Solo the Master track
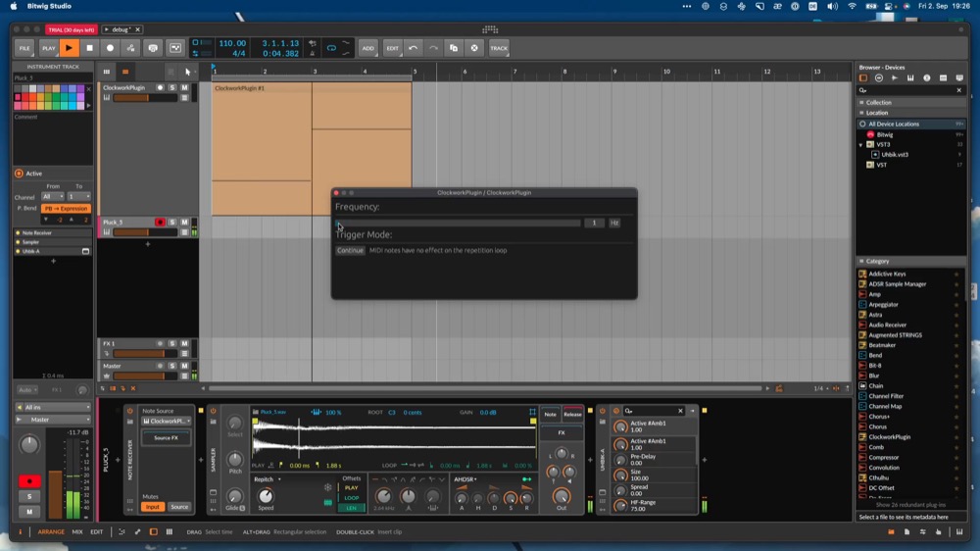980x551 pixels. pyautogui.click(x=172, y=366)
